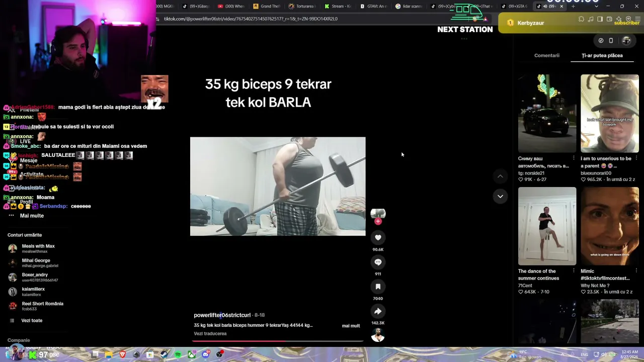The image size is (644, 362).
Task: Open the comments bubble showing 911
Action: (x=378, y=262)
